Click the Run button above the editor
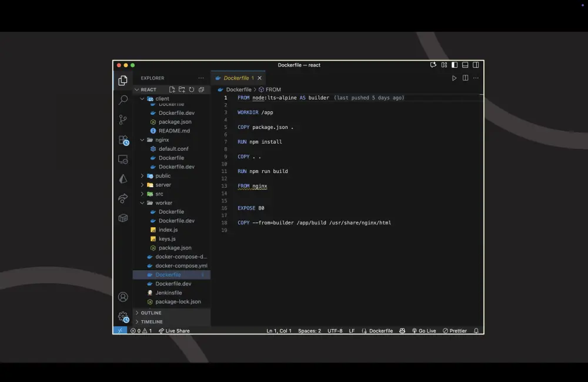The height and width of the screenshot is (382, 588). click(x=453, y=77)
